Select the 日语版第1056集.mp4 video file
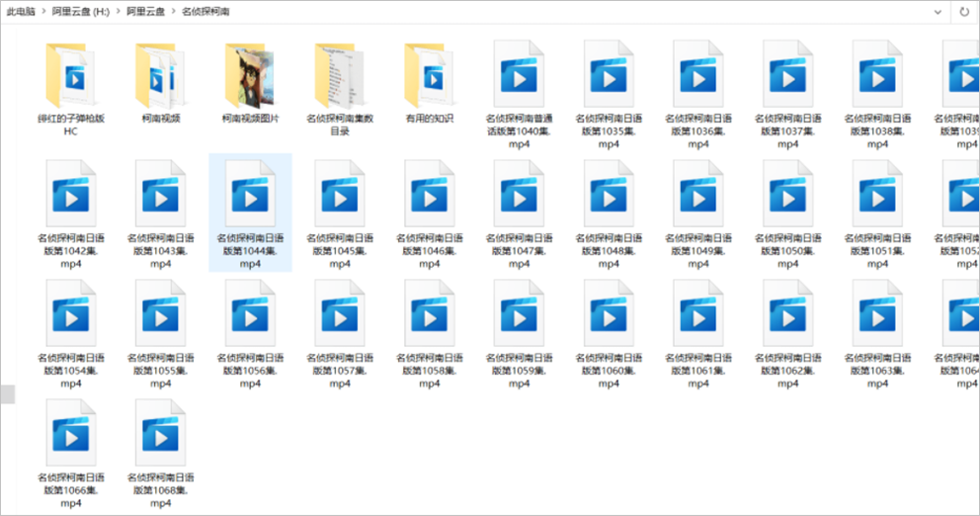This screenshot has width=980, height=516. (x=250, y=334)
